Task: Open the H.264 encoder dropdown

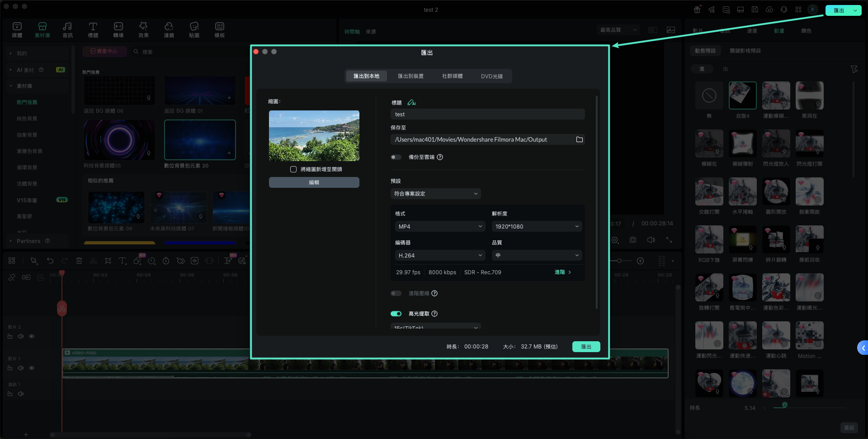Action: 439,255
